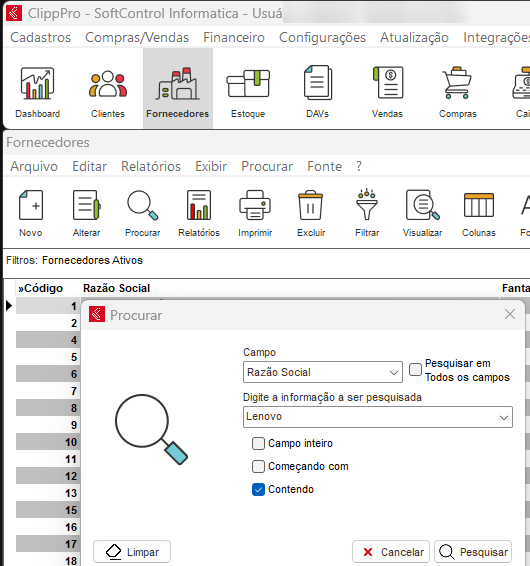This screenshot has height=566, width=530.
Task: Open the Clientes module icon
Action: [x=108, y=83]
